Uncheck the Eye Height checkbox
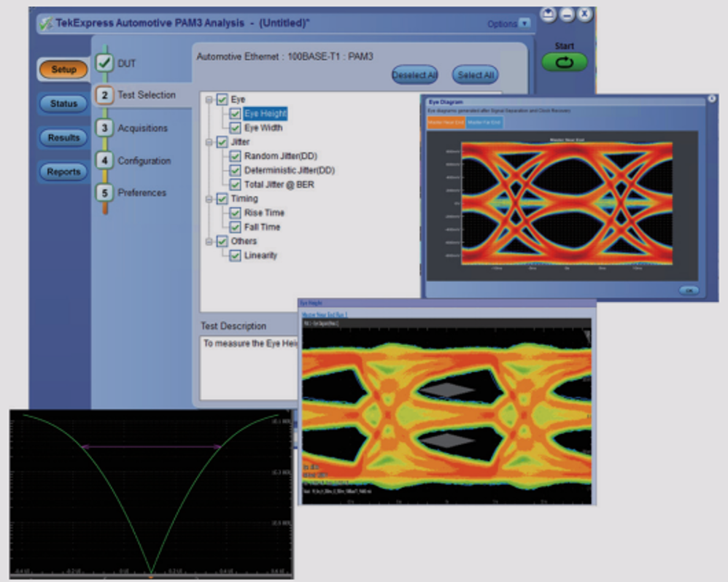 click(x=236, y=114)
